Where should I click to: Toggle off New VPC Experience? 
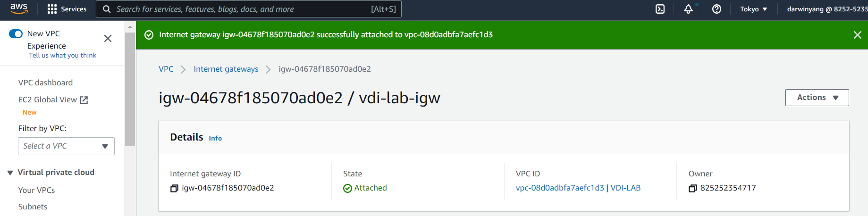16,33
